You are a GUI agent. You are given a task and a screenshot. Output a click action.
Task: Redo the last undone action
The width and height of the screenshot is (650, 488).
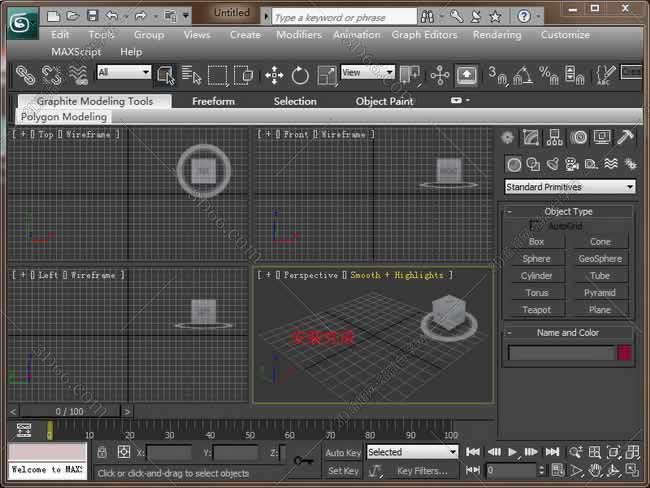[141, 17]
